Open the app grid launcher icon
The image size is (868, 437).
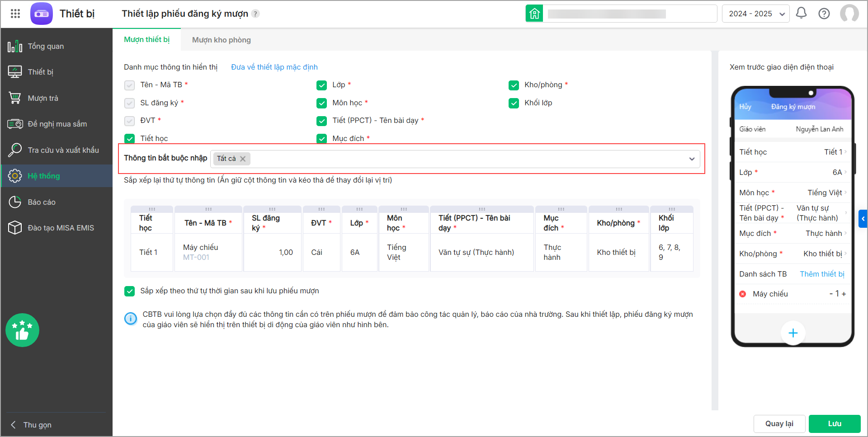click(15, 14)
